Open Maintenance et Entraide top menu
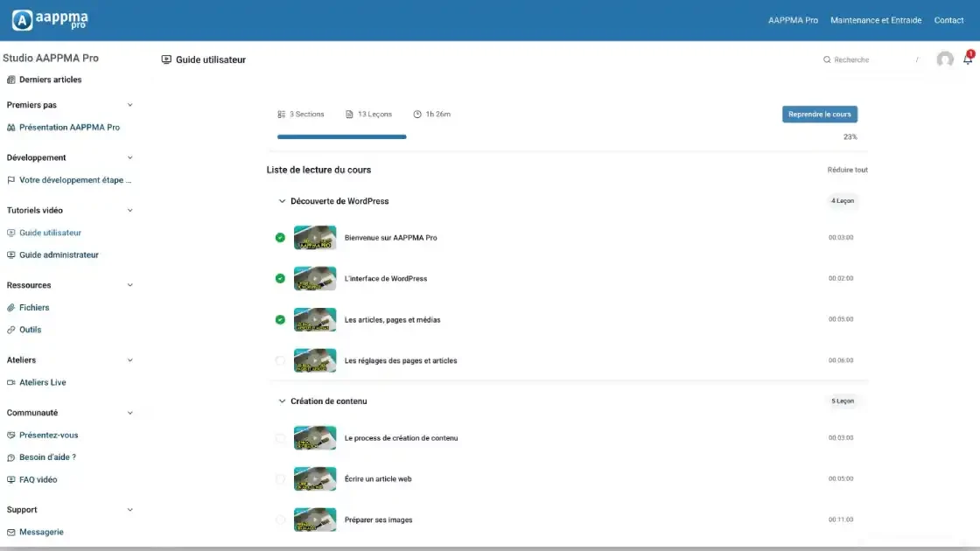980x551 pixels. [x=876, y=20]
